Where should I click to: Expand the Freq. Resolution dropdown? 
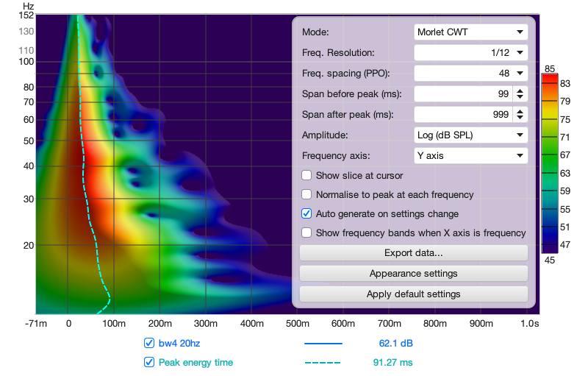tap(470, 52)
